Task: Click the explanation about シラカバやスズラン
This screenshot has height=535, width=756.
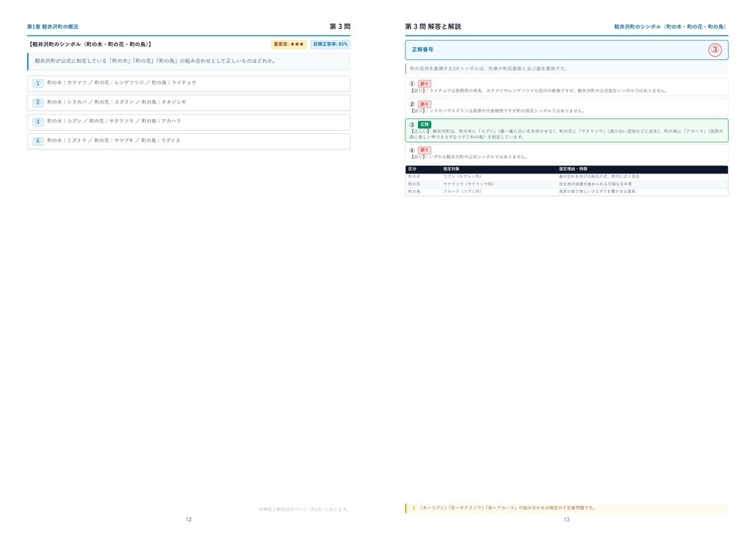Action: [x=497, y=111]
